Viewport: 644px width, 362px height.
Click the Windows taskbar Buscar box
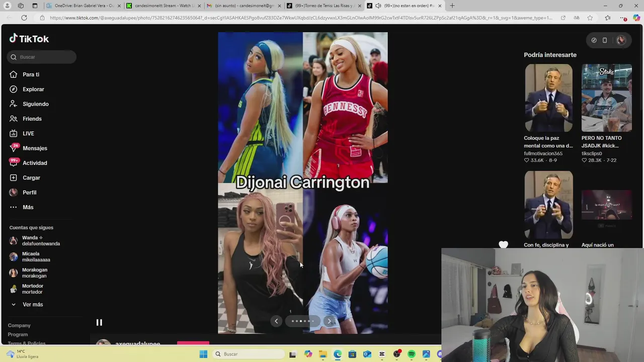[248, 354]
